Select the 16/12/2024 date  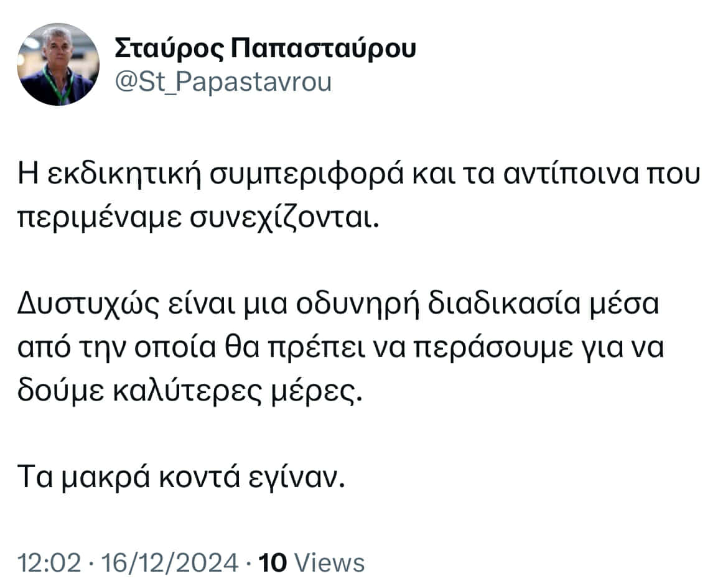pyautogui.click(x=169, y=562)
